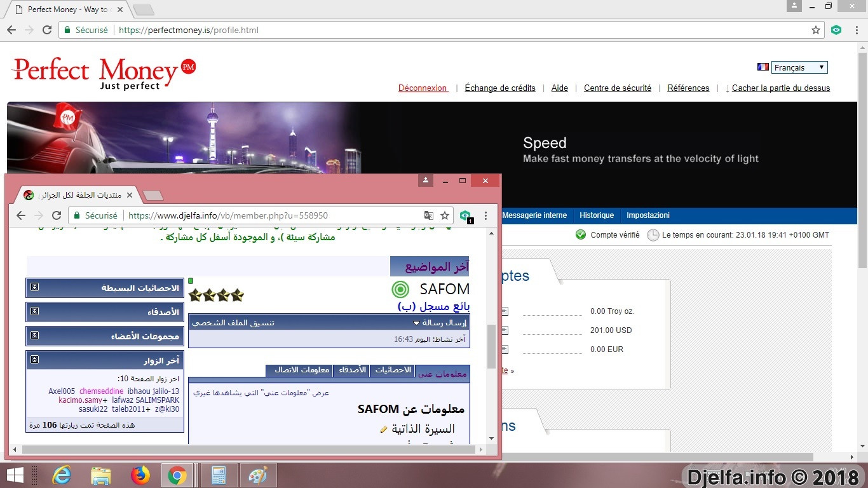Click translate icon in djelfa.info address bar

[x=429, y=215]
